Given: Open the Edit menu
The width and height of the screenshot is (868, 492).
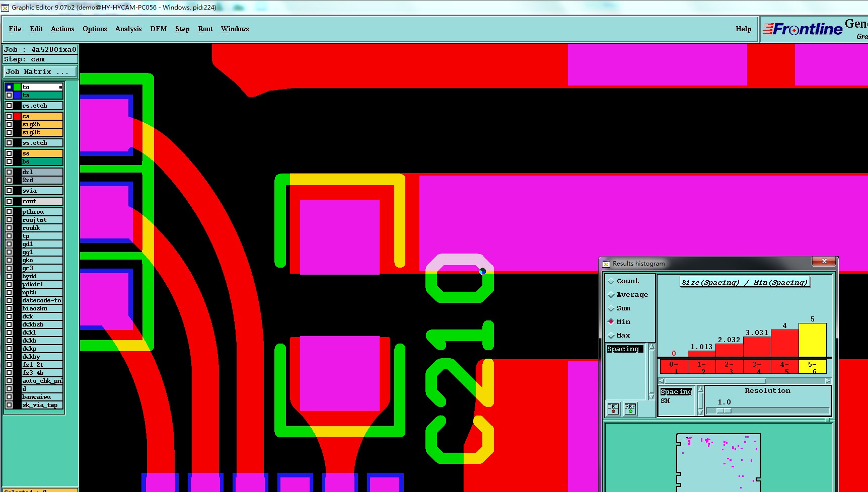Looking at the screenshot, I should point(36,29).
